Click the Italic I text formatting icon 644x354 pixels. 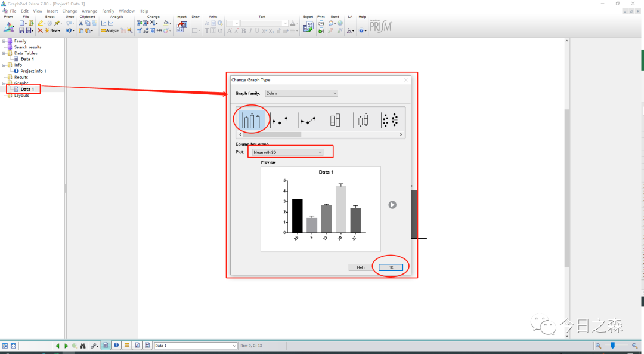pos(250,31)
